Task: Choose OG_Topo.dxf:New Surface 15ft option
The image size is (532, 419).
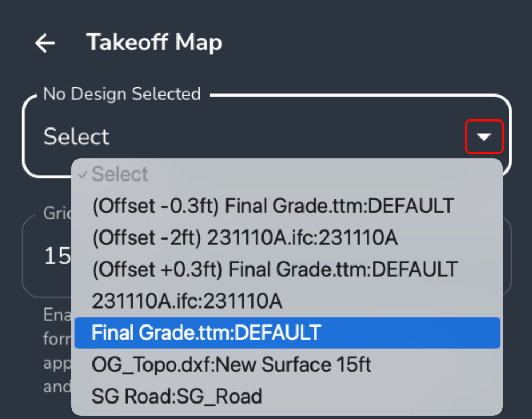Action: 232,365
